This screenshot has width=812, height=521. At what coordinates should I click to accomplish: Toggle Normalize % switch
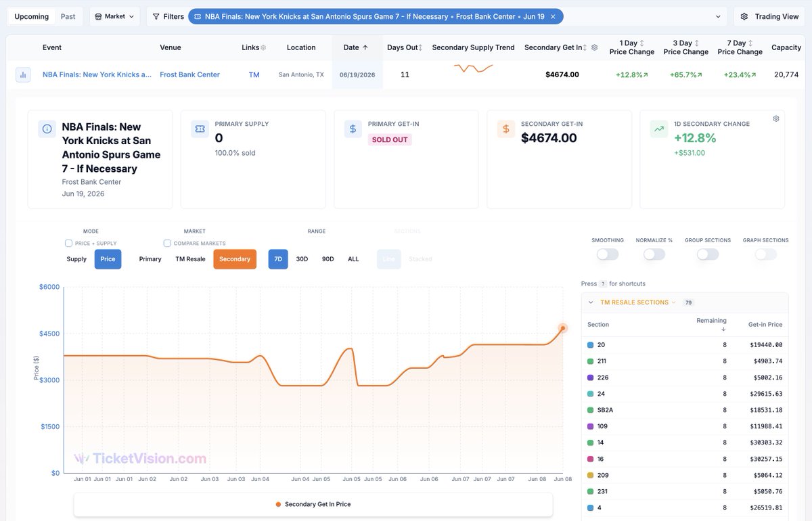click(654, 254)
